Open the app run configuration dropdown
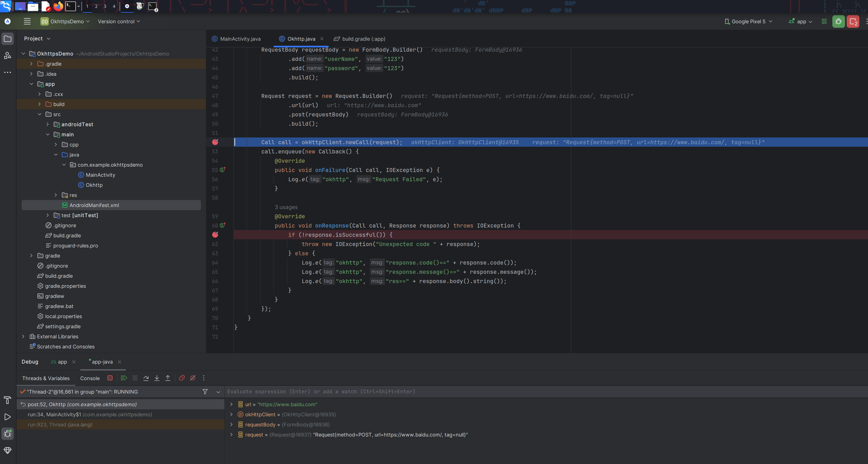 point(800,22)
